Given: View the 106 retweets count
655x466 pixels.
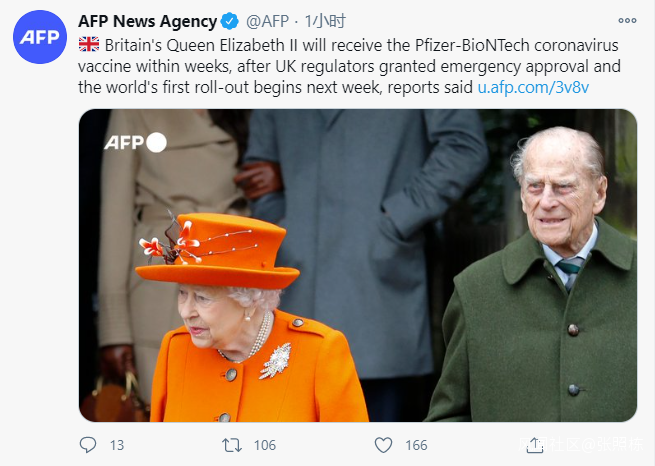Looking at the screenshot, I should click(265, 445).
